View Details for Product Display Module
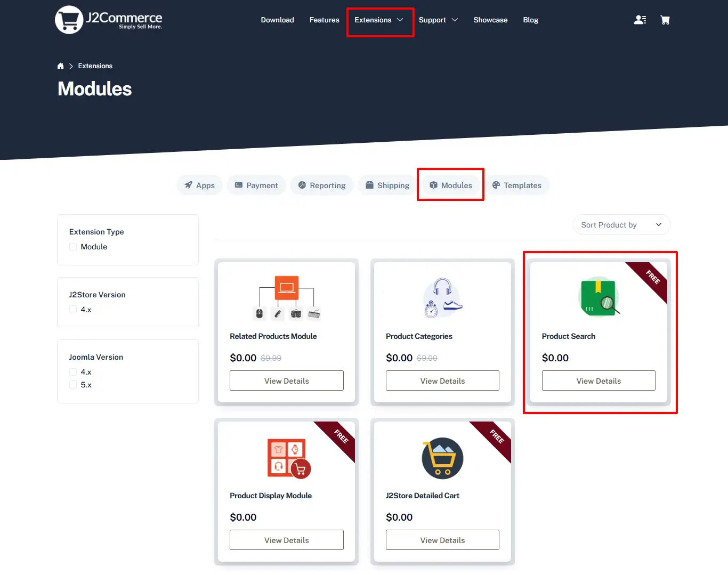The height and width of the screenshot is (575, 728). [287, 540]
